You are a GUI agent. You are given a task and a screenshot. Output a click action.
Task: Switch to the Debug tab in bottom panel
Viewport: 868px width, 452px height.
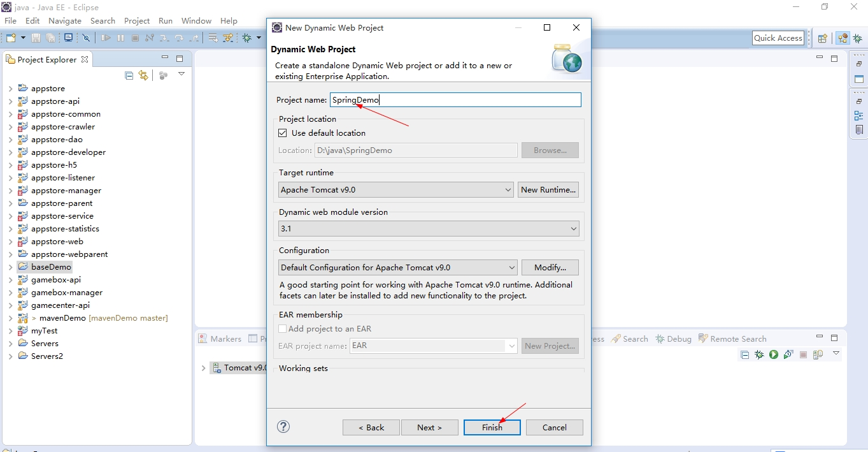point(674,339)
